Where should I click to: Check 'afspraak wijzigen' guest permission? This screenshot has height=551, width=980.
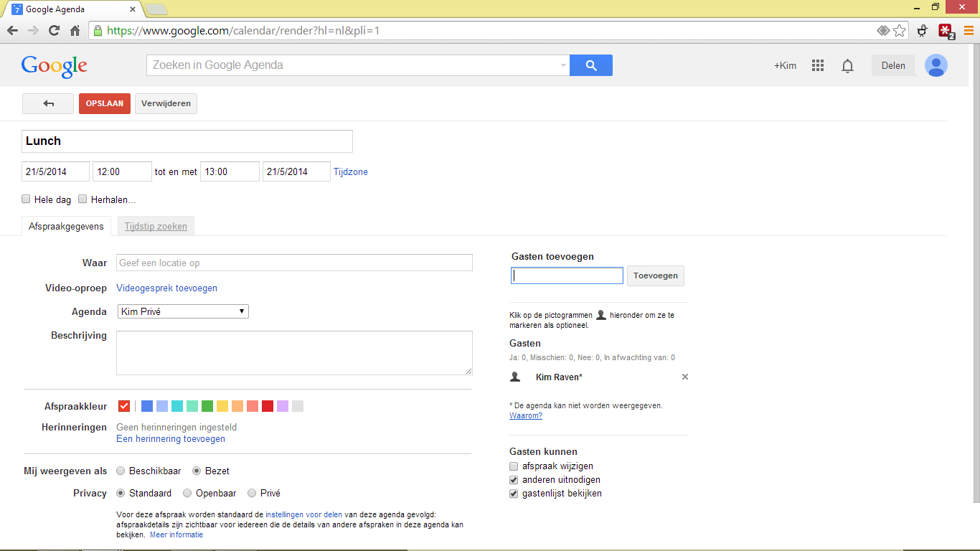coord(514,466)
